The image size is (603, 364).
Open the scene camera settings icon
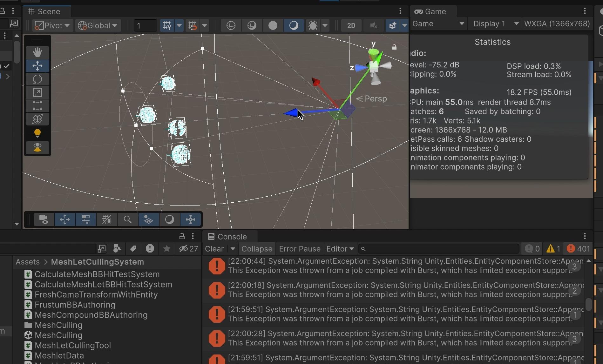pyautogui.click(x=44, y=219)
